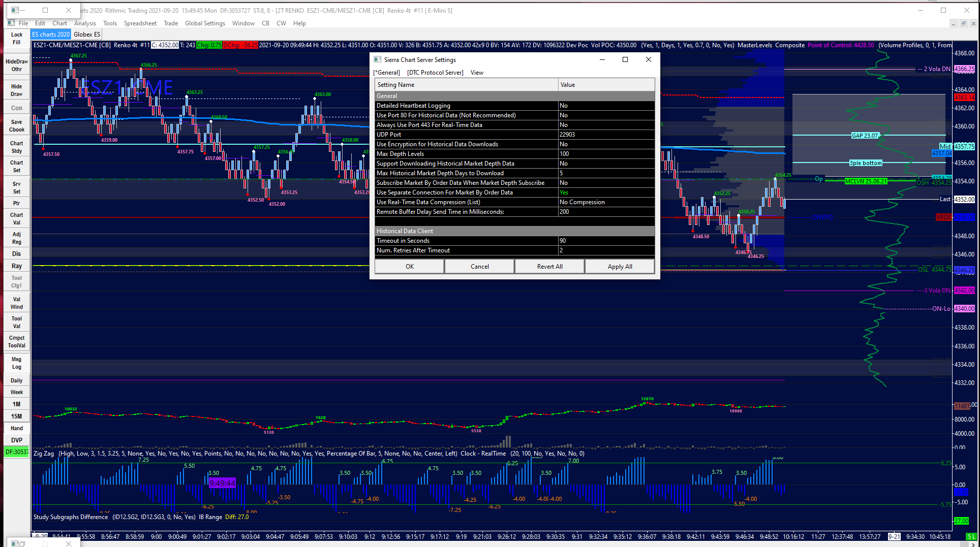Click Cancel in Server Settings dialog
The width and height of the screenshot is (980, 547).
(480, 267)
